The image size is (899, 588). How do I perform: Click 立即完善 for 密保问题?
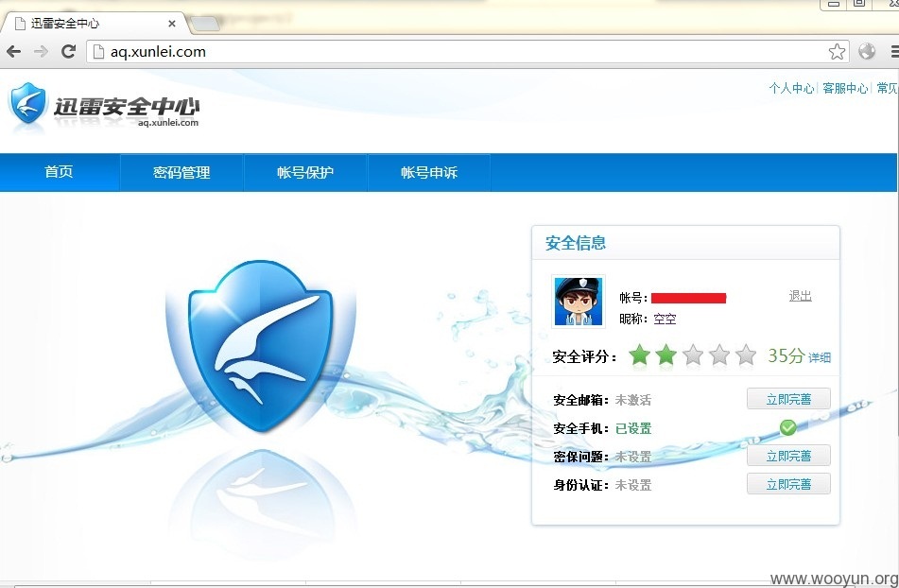coord(788,456)
